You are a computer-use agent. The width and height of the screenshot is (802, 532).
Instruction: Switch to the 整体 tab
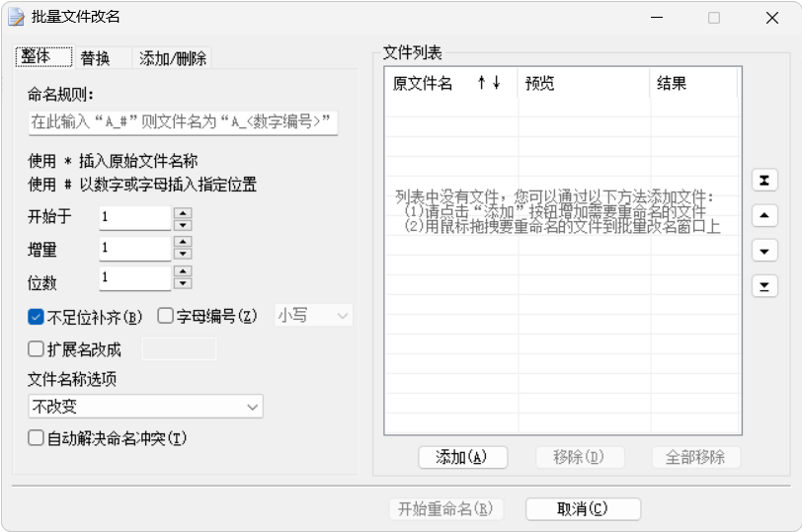point(44,56)
